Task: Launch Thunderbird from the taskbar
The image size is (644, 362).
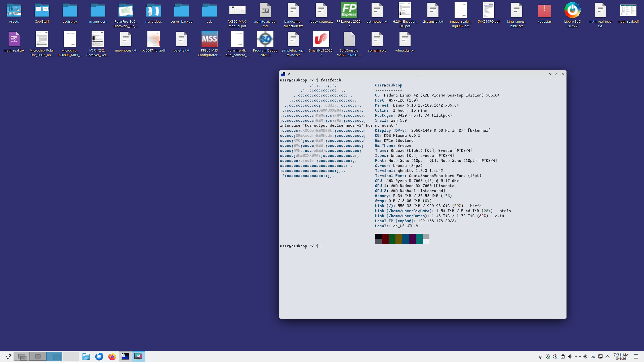Action: [x=99, y=356]
